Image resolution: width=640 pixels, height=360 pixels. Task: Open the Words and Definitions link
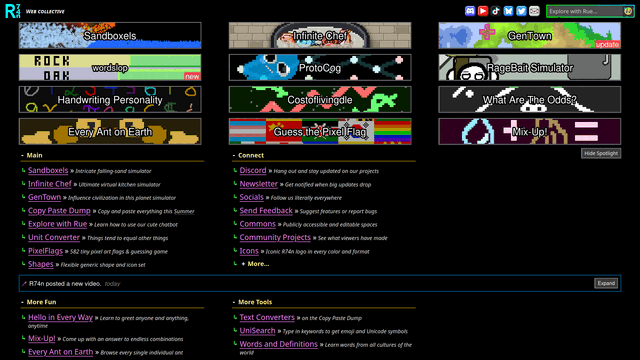click(x=278, y=344)
